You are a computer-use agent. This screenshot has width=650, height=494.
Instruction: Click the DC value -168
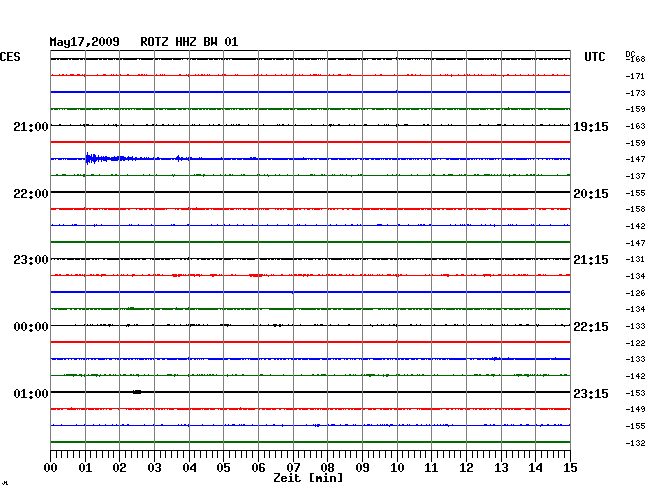[635, 59]
